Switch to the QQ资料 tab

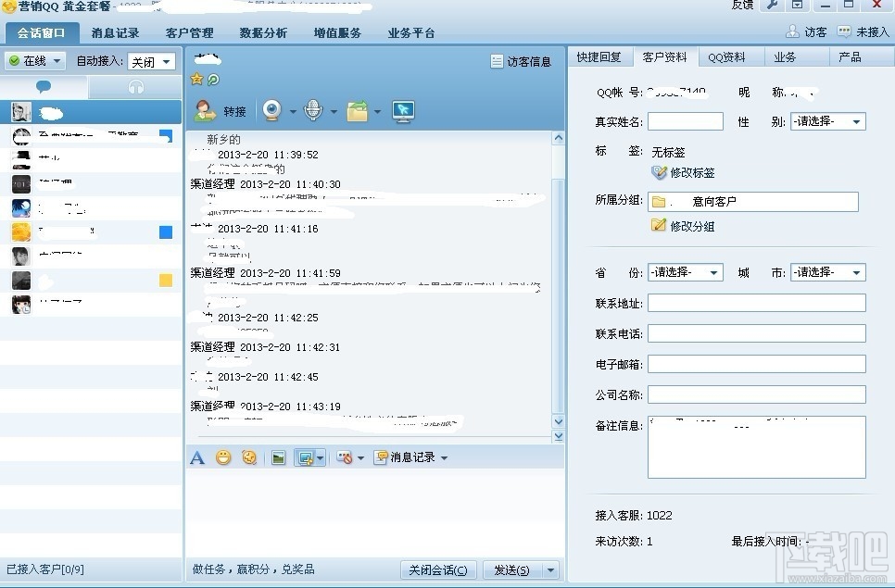click(728, 56)
